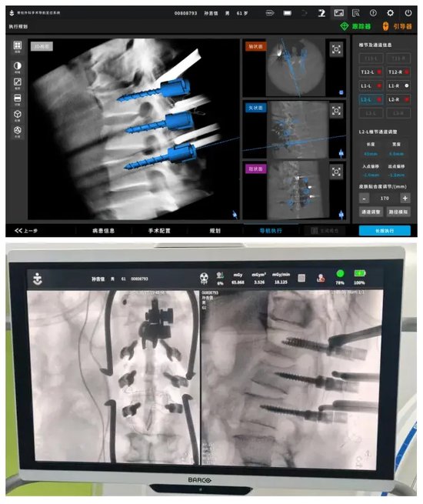Image resolution: width=423 pixels, height=504 pixels.
Task: Click the rotate triangle-circle icon in sidebar
Action: click(x=18, y=130)
